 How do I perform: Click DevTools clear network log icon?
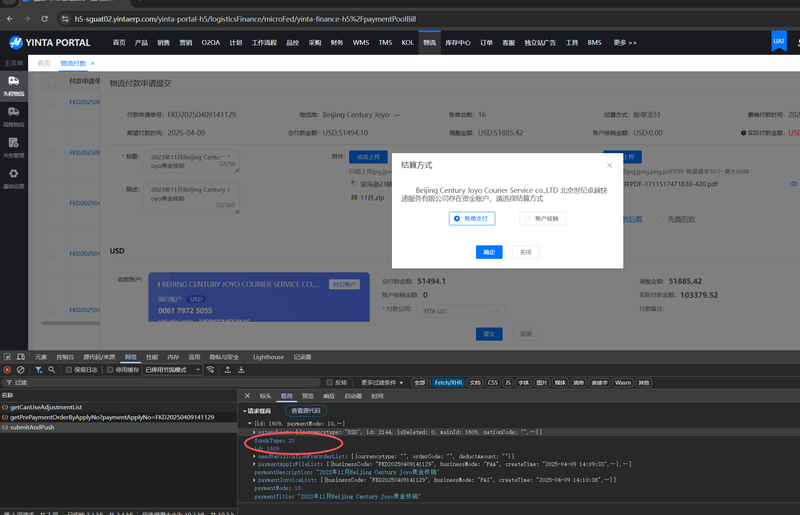[21, 369]
